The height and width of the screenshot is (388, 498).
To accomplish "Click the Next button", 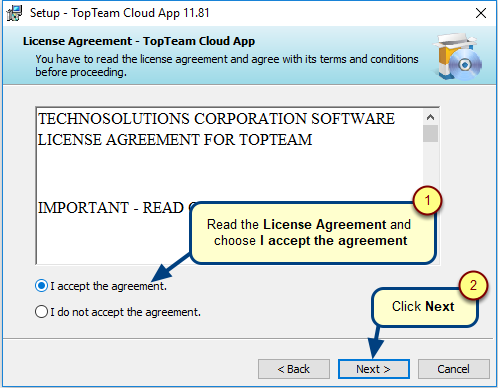I will 374,369.
